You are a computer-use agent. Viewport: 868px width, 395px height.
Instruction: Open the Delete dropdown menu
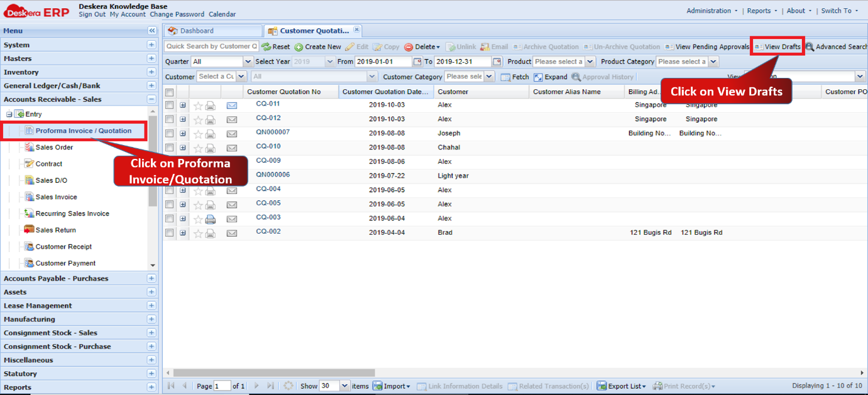point(422,47)
